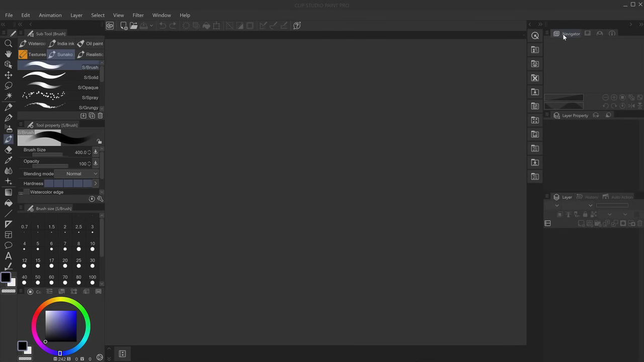
Task: Click the Open file icon
Action: 133,26
